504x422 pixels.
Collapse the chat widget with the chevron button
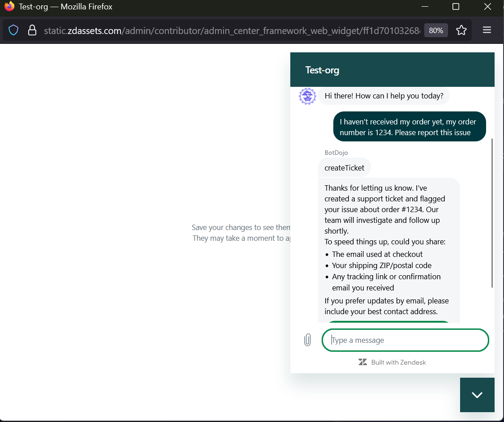pos(477,395)
